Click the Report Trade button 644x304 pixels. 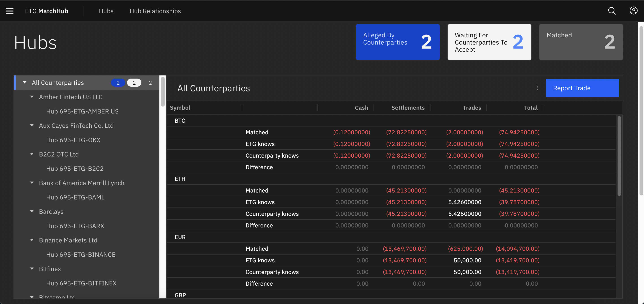click(582, 88)
